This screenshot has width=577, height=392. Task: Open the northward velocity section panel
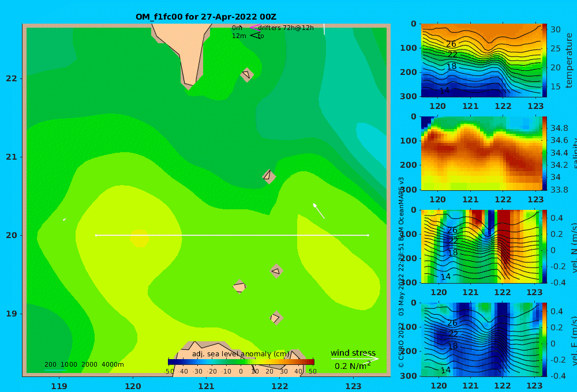[481, 246]
